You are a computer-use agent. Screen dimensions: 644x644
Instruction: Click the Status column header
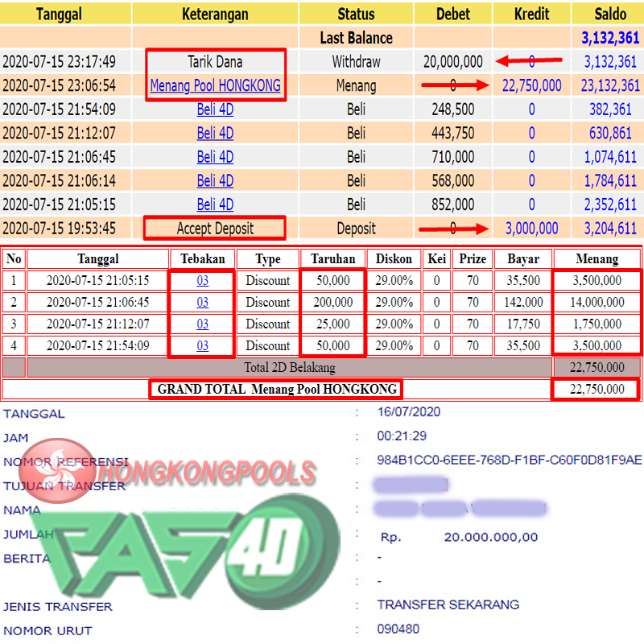click(356, 14)
